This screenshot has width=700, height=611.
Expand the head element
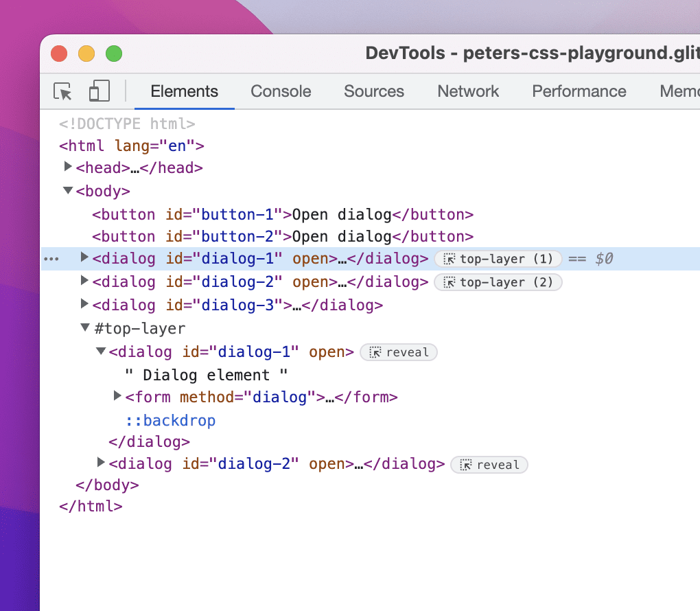point(68,167)
